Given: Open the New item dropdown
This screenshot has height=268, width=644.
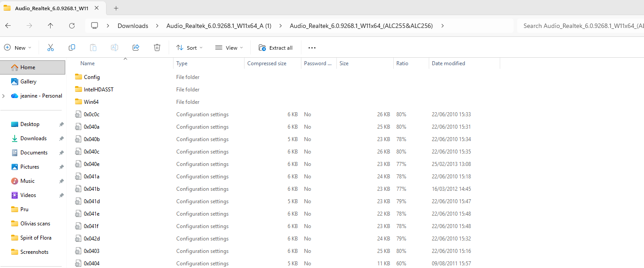Looking at the screenshot, I should [18, 48].
